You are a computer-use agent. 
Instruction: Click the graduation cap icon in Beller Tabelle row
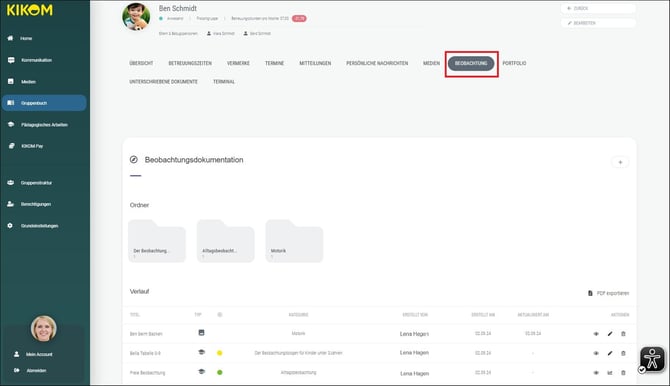coord(201,352)
